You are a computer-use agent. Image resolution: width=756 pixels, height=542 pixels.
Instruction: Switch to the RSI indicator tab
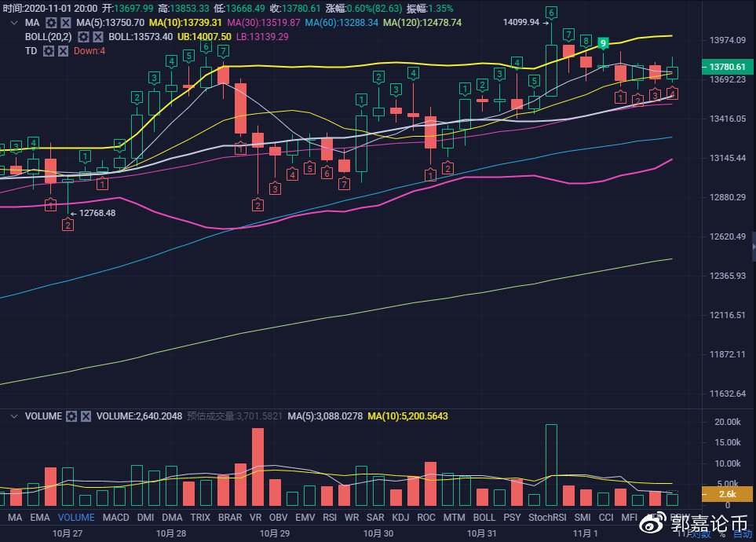(x=329, y=518)
